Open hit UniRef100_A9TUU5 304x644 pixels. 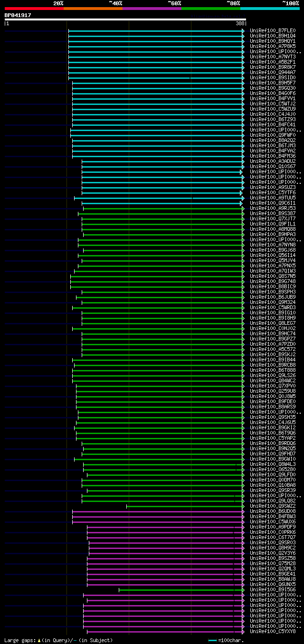pos(273,198)
